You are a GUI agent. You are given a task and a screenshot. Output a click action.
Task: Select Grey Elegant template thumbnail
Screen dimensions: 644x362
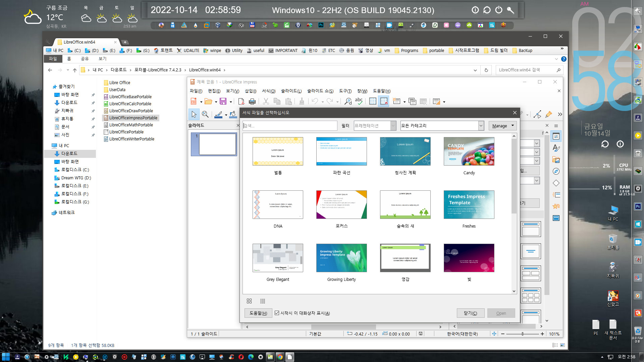(278, 258)
